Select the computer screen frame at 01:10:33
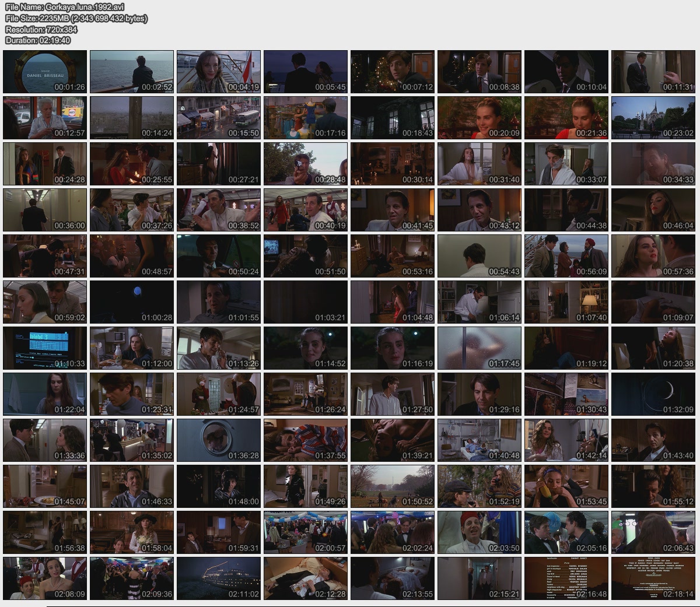 click(45, 348)
